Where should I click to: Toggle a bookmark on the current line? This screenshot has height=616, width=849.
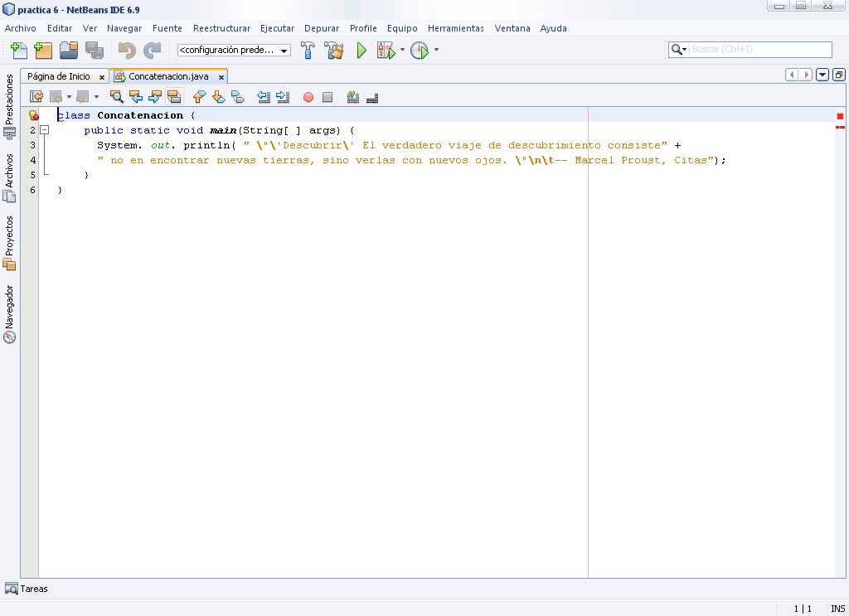coord(237,96)
